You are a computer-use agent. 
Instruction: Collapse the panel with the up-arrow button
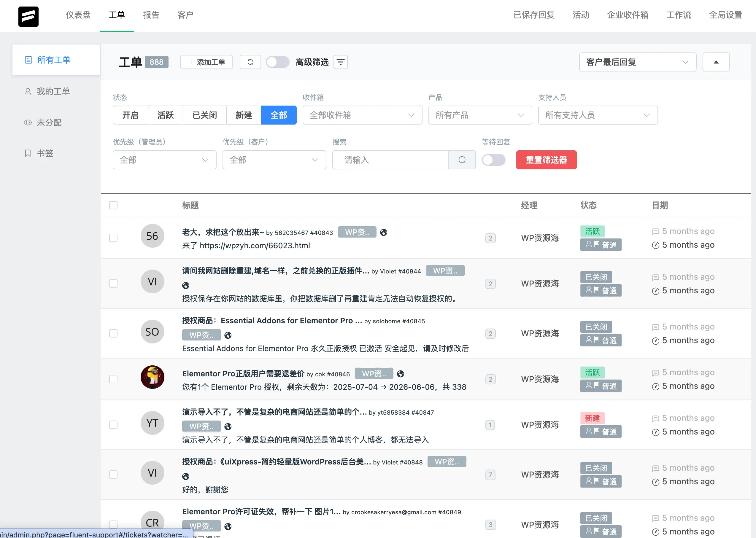716,62
